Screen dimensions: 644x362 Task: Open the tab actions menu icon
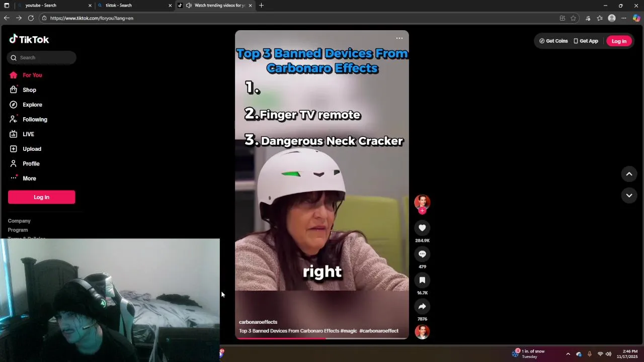pyautogui.click(x=7, y=6)
